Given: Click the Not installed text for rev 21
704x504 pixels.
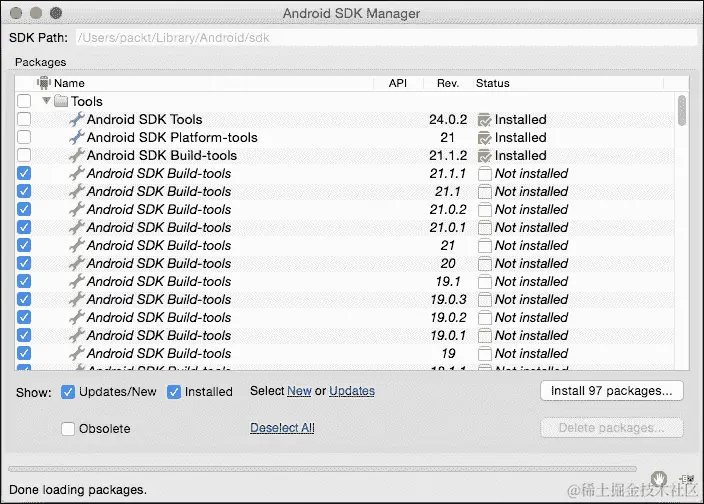Looking at the screenshot, I should click(x=532, y=245).
